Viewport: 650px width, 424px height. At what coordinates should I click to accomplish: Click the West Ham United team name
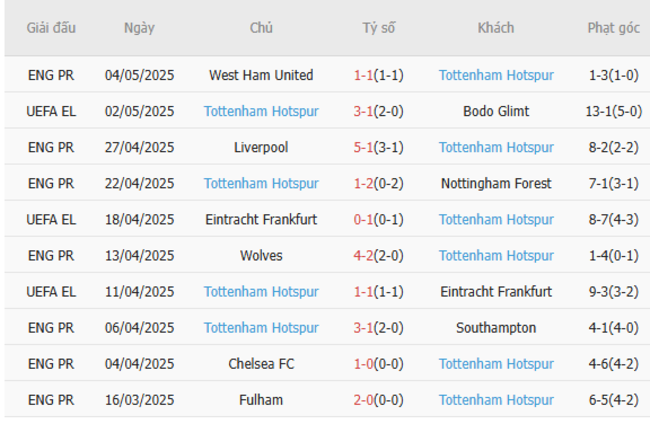point(261,75)
